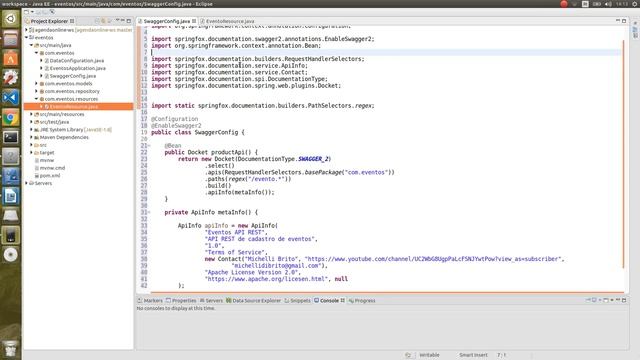Open the Servers view tab

point(211,300)
